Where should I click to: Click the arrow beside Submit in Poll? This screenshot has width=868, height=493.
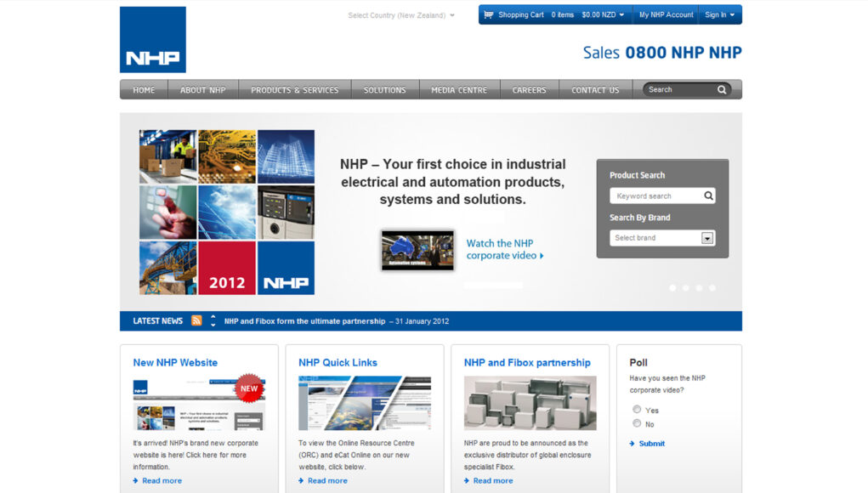coord(633,444)
